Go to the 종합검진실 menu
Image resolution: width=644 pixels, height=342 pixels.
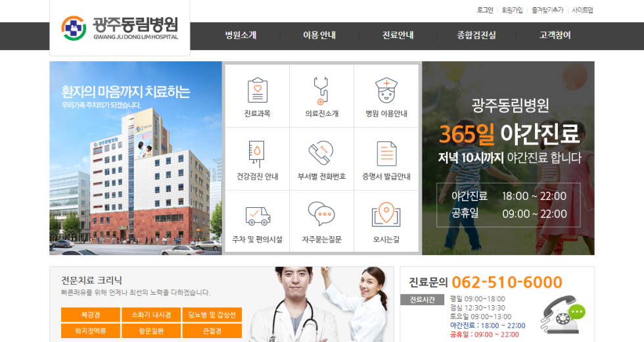pyautogui.click(x=476, y=36)
